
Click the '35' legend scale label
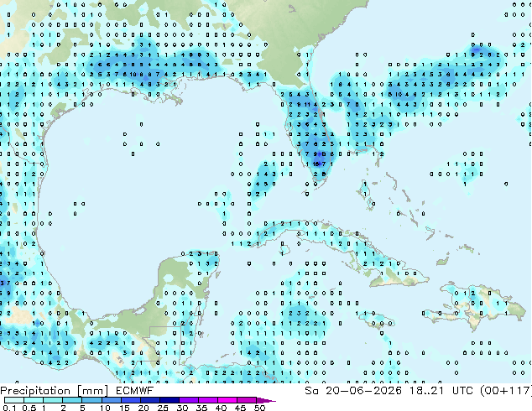point(201,408)
